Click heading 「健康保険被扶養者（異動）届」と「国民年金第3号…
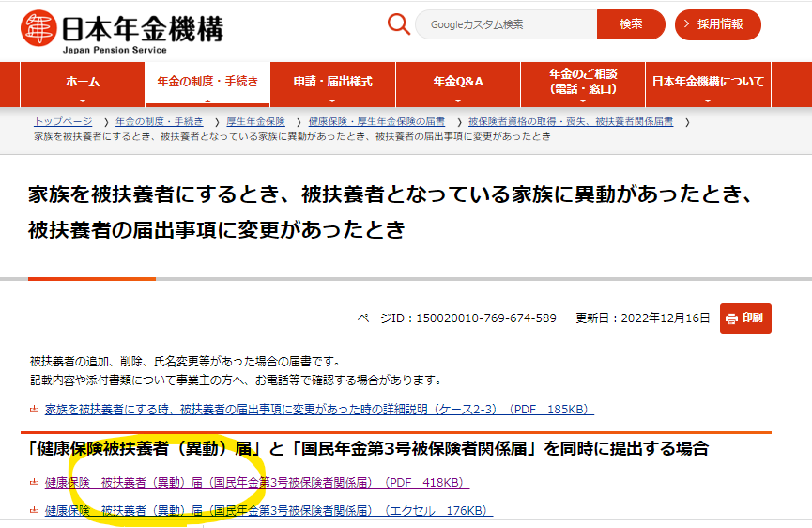This screenshot has height=528, width=812. point(367,448)
